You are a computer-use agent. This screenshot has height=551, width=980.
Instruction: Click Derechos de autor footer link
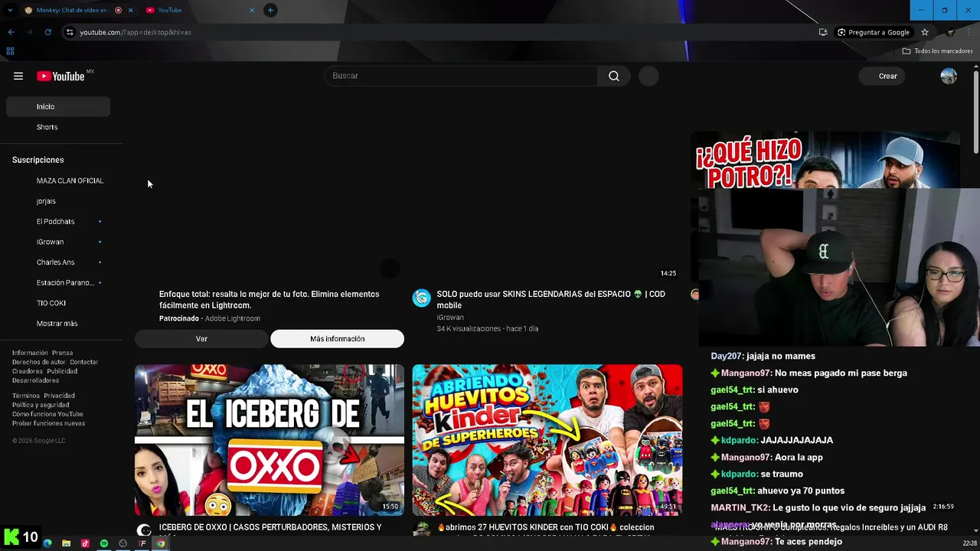[x=39, y=362]
